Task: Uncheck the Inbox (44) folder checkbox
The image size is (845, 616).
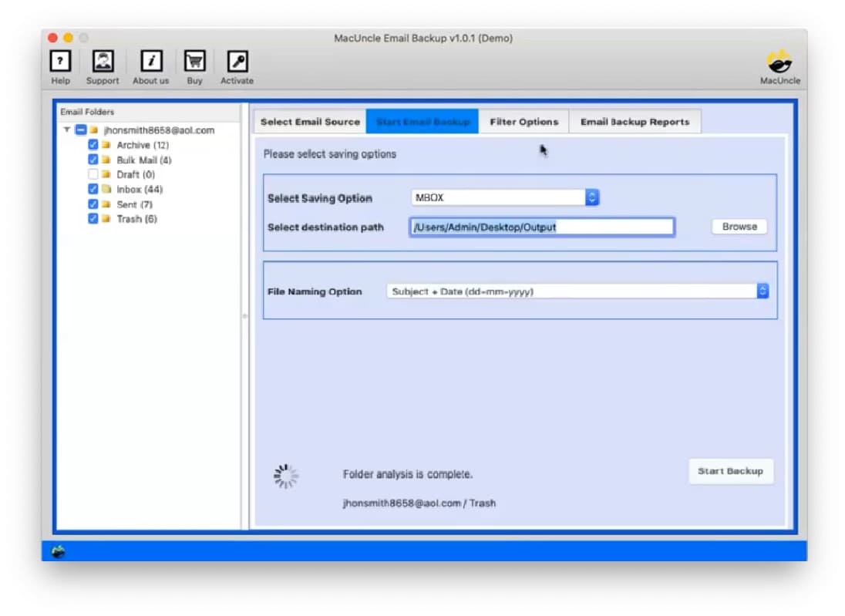Action: click(94, 189)
